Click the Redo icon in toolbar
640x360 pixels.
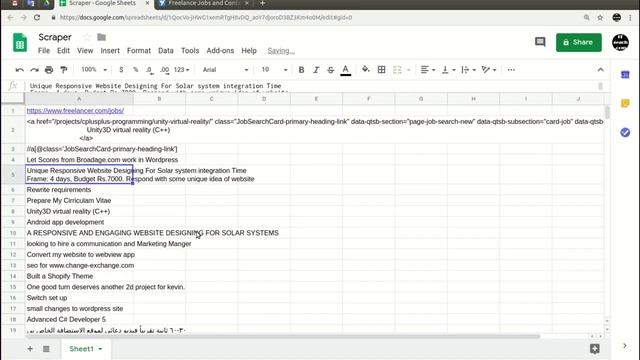tap(34, 70)
